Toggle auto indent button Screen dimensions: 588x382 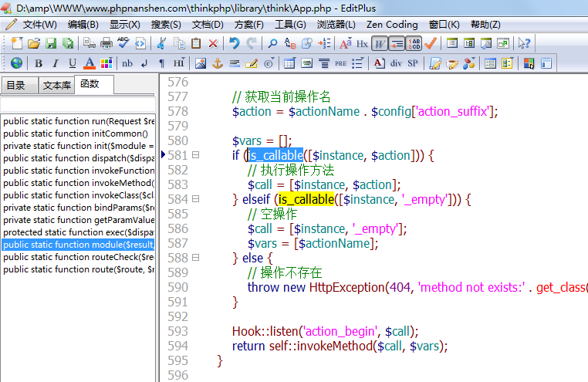pyautogui.click(x=397, y=43)
